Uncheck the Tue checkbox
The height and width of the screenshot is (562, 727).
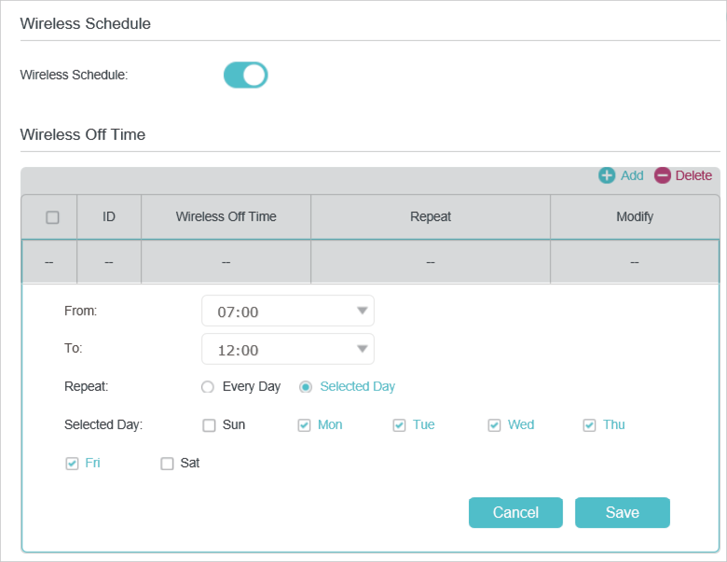(x=399, y=425)
